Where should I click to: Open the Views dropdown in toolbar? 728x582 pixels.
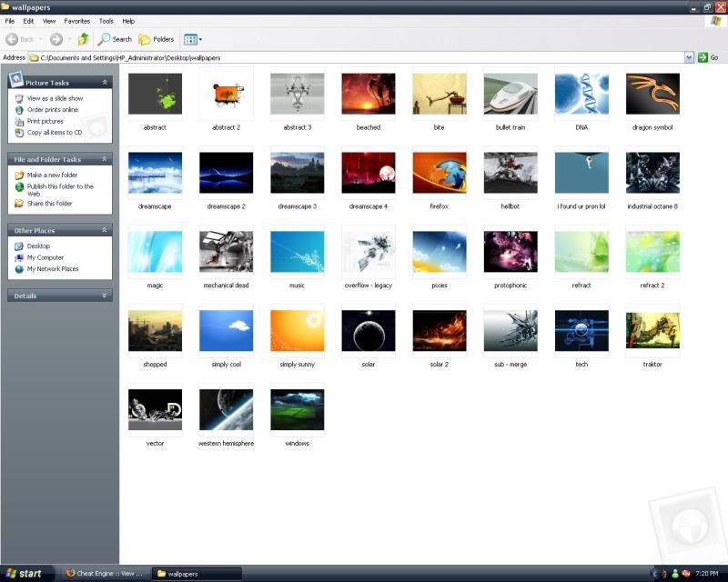[192, 39]
